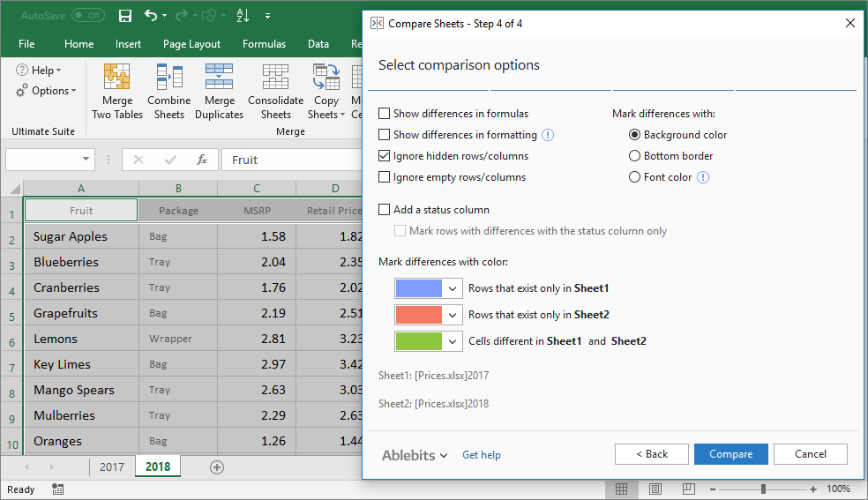Select Background color radio button

click(635, 134)
